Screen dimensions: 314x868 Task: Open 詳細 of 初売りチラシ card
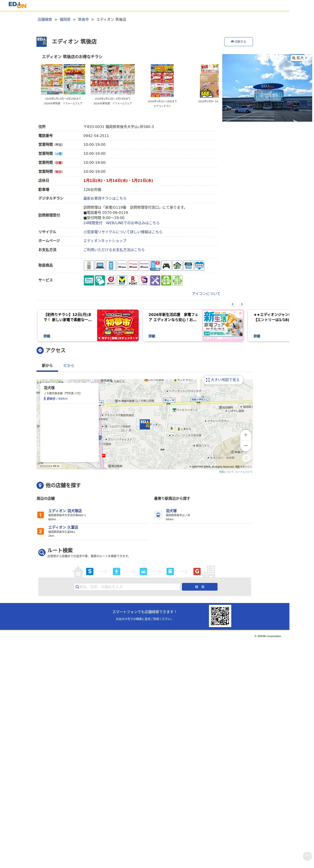click(47, 336)
